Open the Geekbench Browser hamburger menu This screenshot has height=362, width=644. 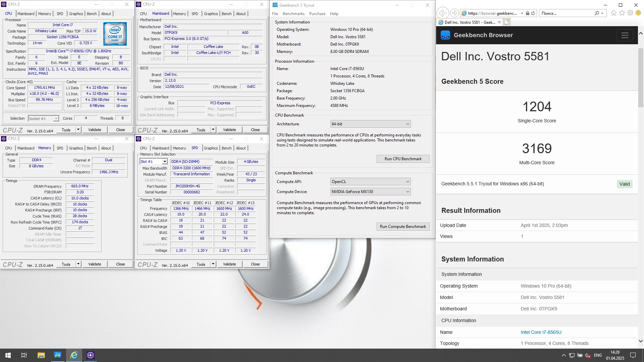[625, 35]
